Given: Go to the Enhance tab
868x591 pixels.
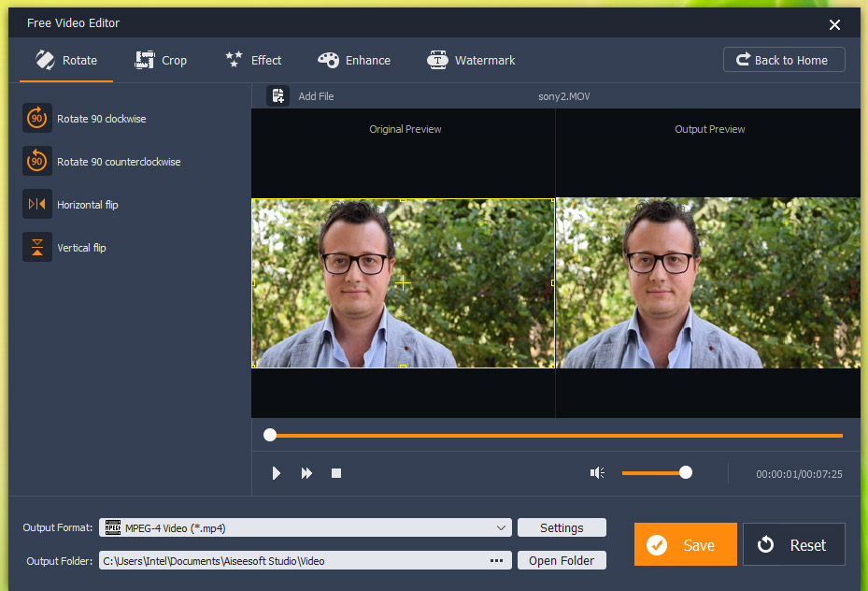Looking at the screenshot, I should (x=354, y=61).
